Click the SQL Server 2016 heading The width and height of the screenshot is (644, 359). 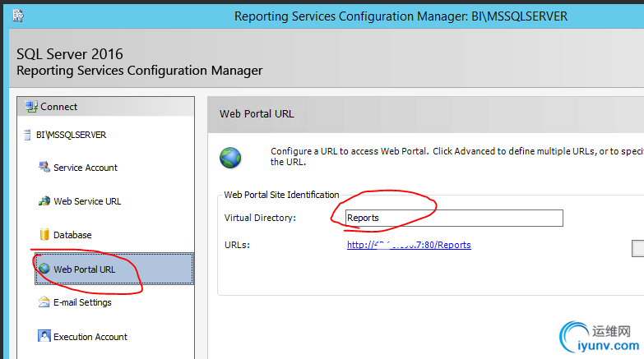70,53
